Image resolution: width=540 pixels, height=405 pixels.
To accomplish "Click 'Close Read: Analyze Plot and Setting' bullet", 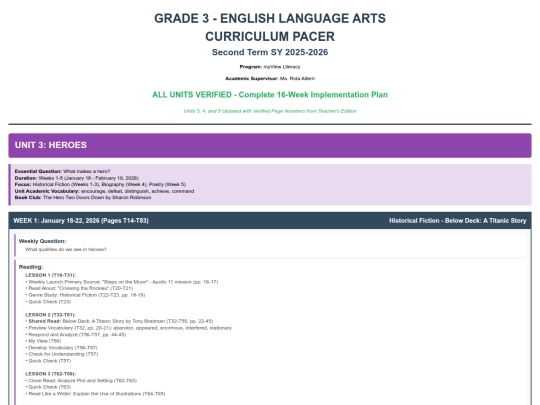I will (81, 381).
